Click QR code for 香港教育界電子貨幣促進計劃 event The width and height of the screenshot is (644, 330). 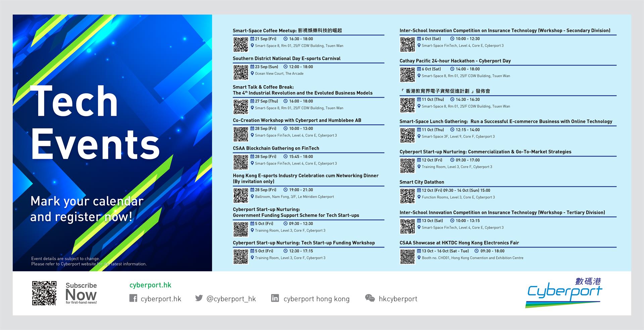coord(408,105)
